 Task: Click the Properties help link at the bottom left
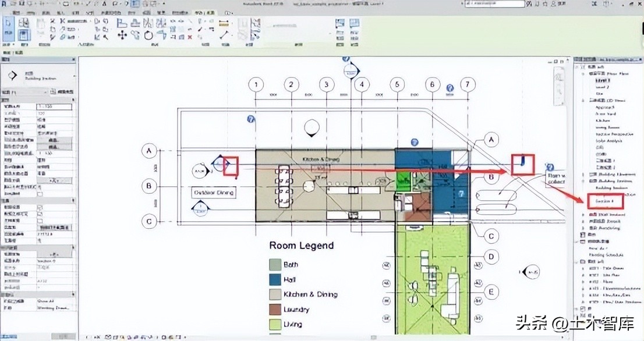tap(10, 336)
